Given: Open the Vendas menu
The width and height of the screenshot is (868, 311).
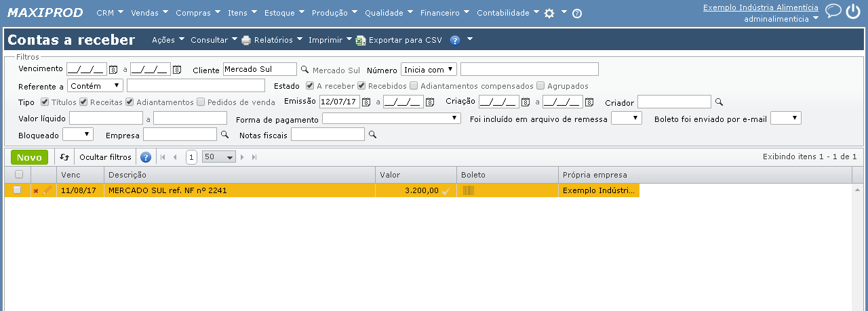Looking at the screenshot, I should coord(150,13).
